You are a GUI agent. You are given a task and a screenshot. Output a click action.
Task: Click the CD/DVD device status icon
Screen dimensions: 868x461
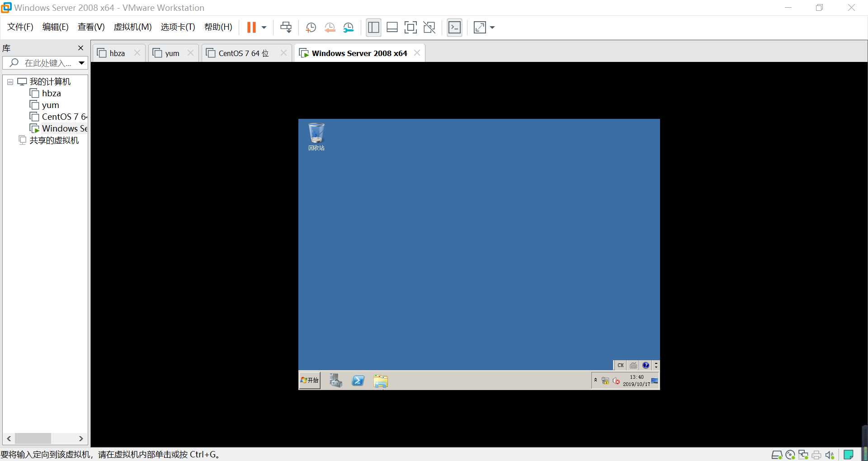pyautogui.click(x=790, y=455)
